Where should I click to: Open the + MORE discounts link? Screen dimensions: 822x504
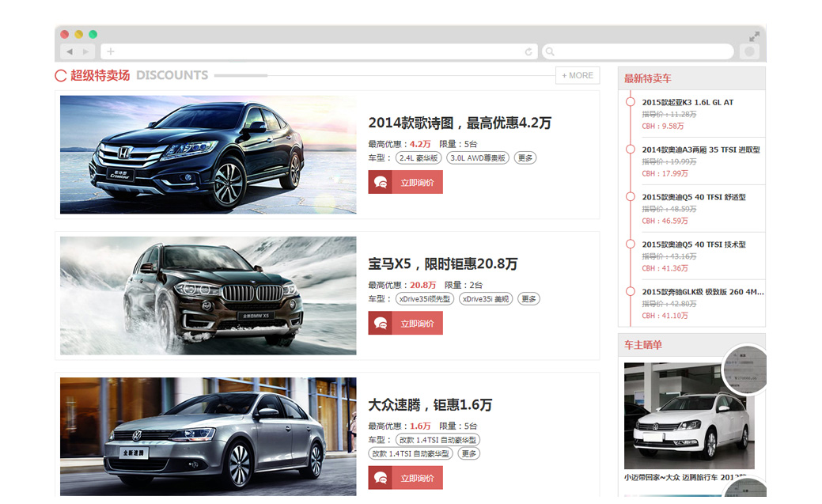[578, 75]
